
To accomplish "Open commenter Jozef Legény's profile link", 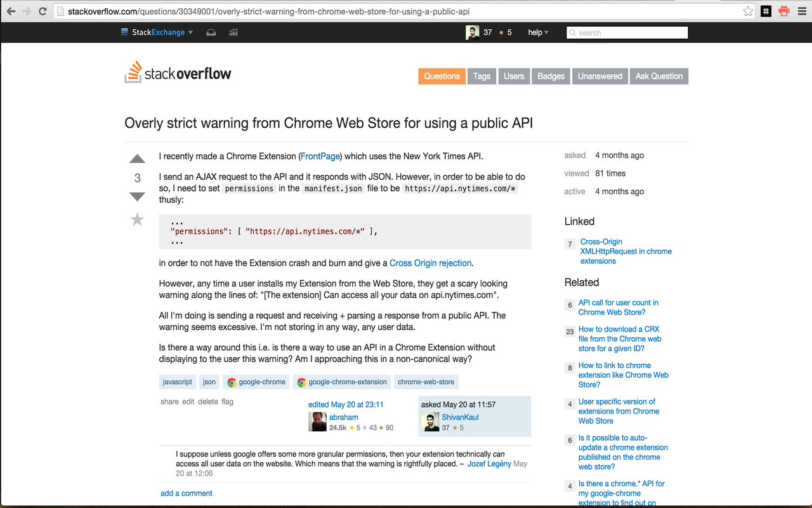I will click(489, 464).
